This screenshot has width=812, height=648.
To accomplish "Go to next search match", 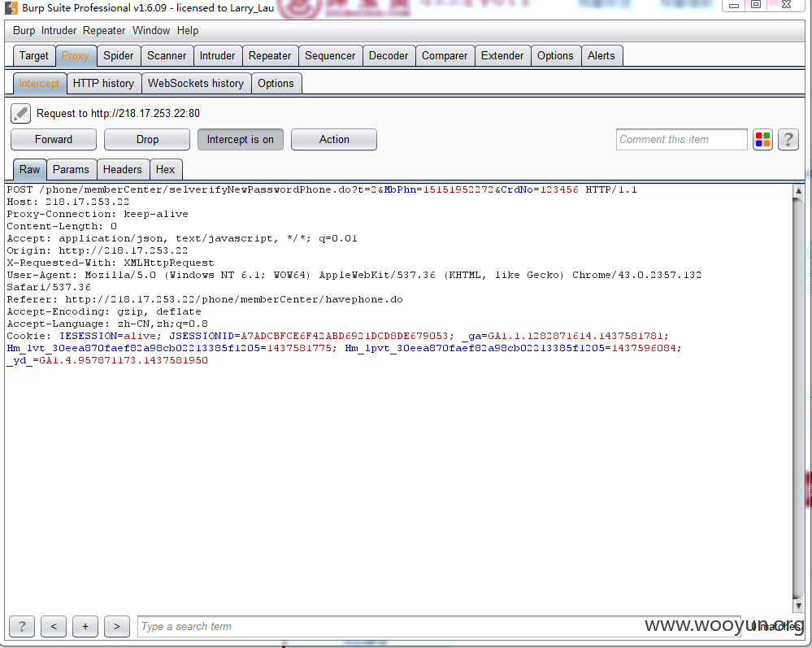I will point(117,627).
